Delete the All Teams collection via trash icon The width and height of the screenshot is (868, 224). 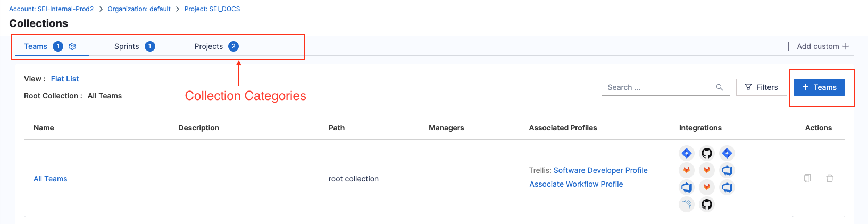tap(830, 178)
